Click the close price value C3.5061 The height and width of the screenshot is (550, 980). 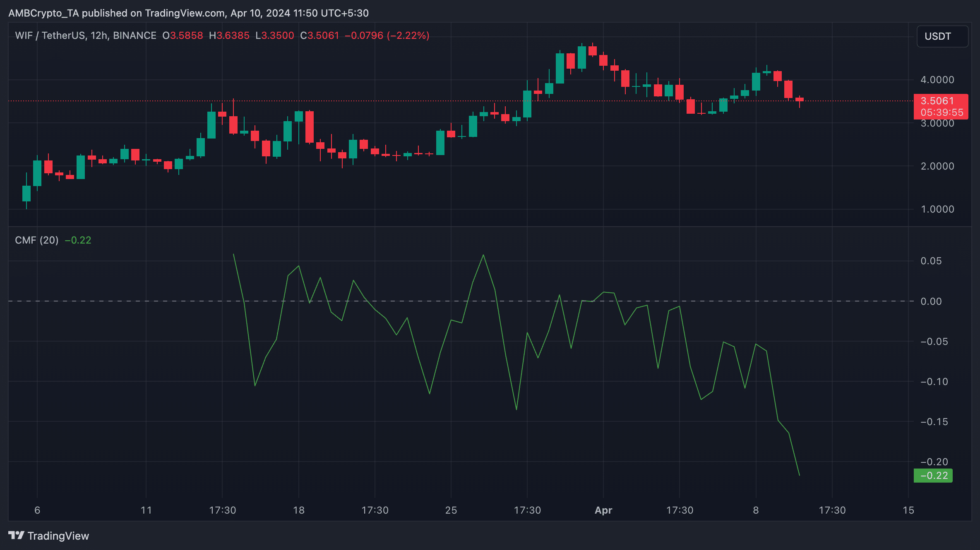click(319, 36)
